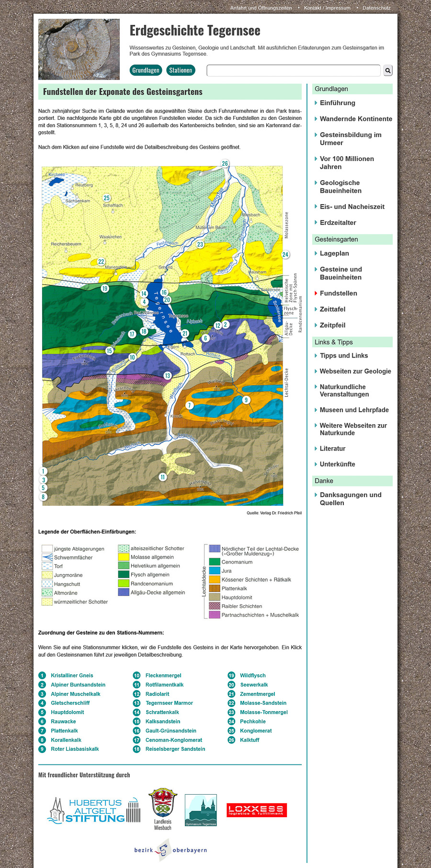
Task: Click off-map marker 1 at left edge
Action: (x=43, y=471)
